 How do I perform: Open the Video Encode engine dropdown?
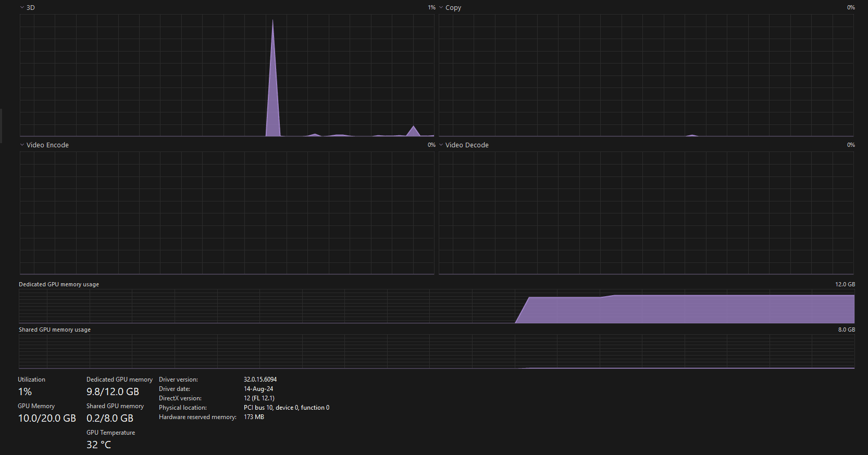point(22,145)
